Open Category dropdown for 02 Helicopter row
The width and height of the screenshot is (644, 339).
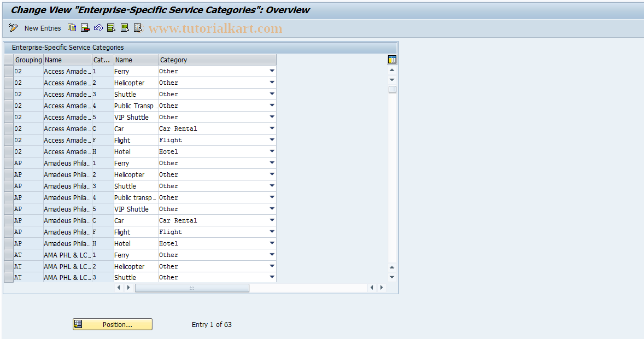tap(272, 83)
